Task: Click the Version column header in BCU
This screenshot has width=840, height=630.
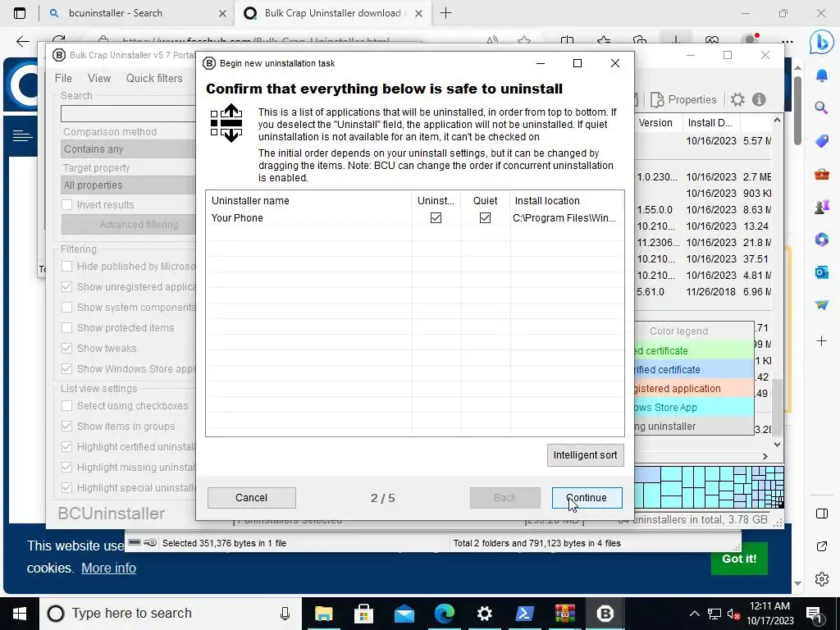Action: pyautogui.click(x=658, y=123)
